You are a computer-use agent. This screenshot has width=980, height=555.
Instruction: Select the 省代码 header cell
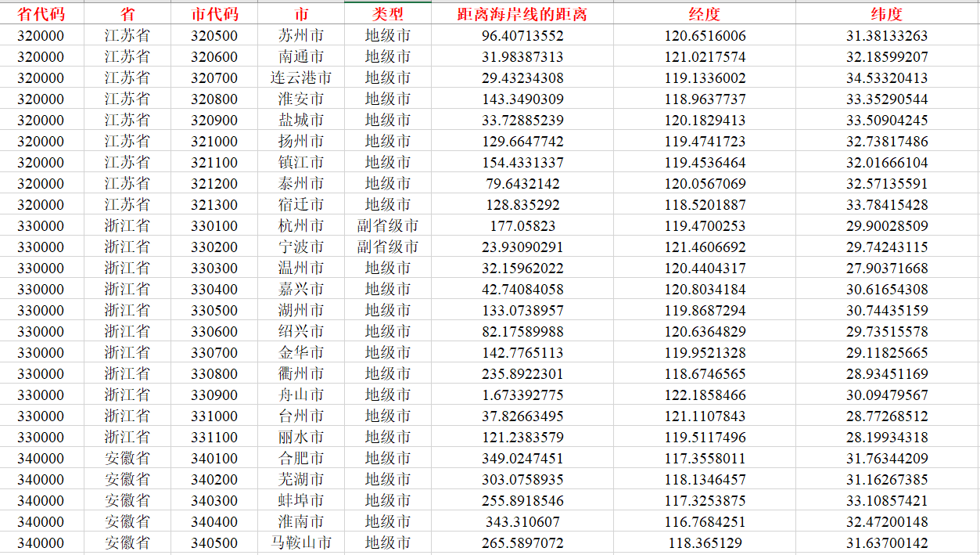point(41,14)
